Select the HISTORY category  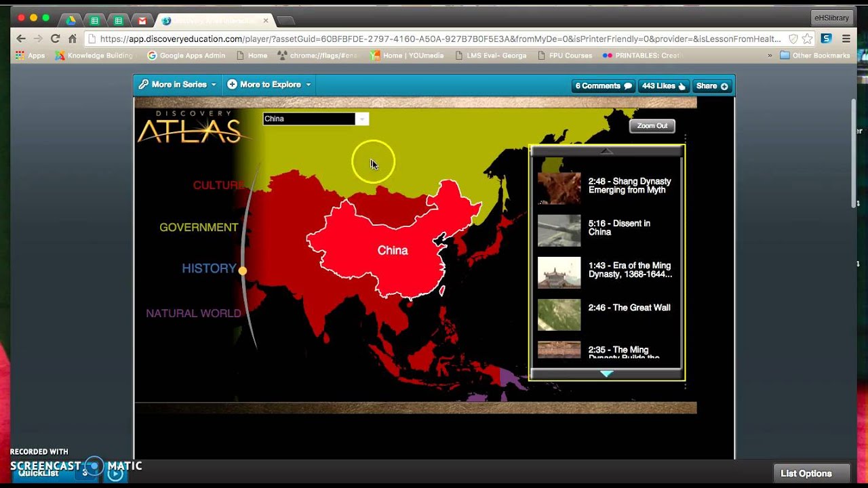click(209, 268)
